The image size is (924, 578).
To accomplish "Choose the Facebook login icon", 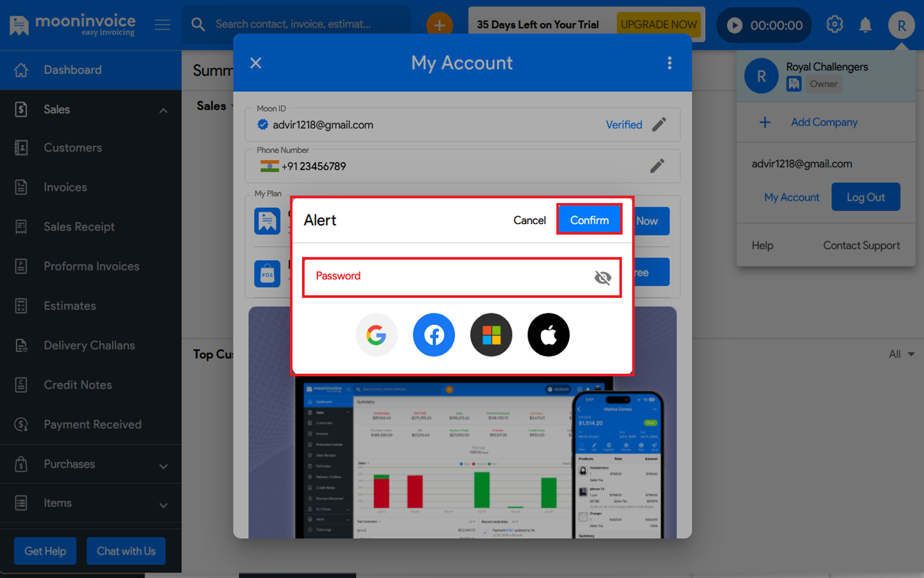I will coord(434,335).
